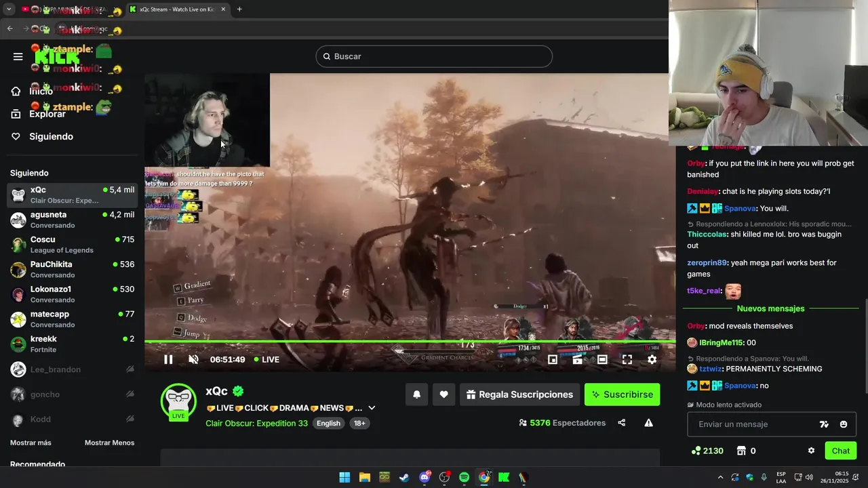Click tztwiz username in chat

coord(710,369)
